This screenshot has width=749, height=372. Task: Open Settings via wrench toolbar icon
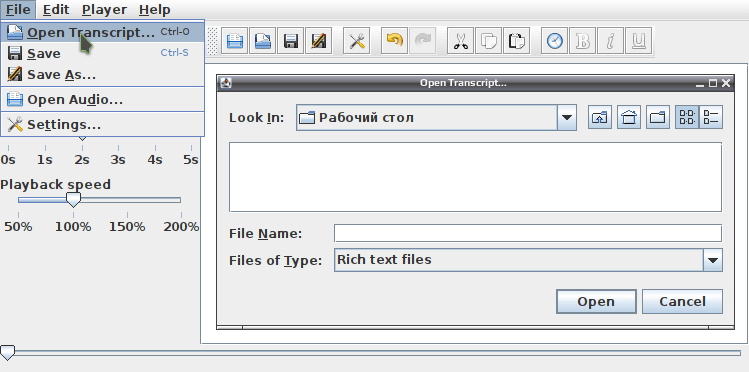point(356,41)
